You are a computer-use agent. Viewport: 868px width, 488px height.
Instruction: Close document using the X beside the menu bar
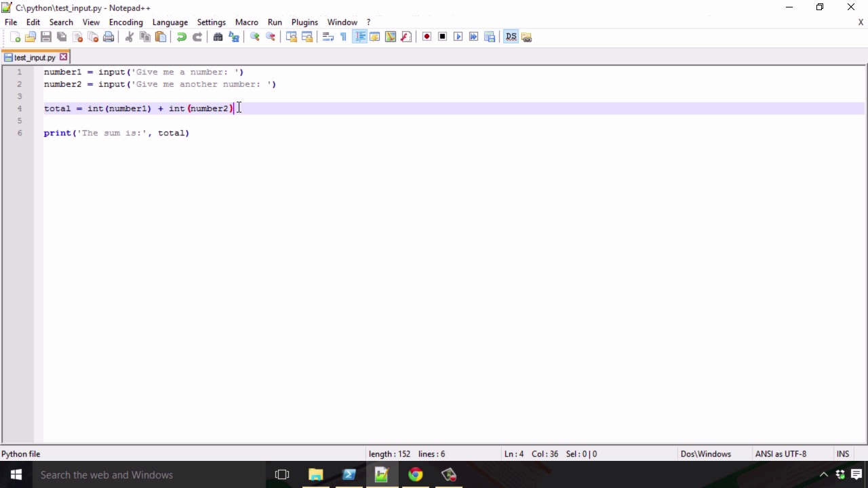tap(861, 22)
